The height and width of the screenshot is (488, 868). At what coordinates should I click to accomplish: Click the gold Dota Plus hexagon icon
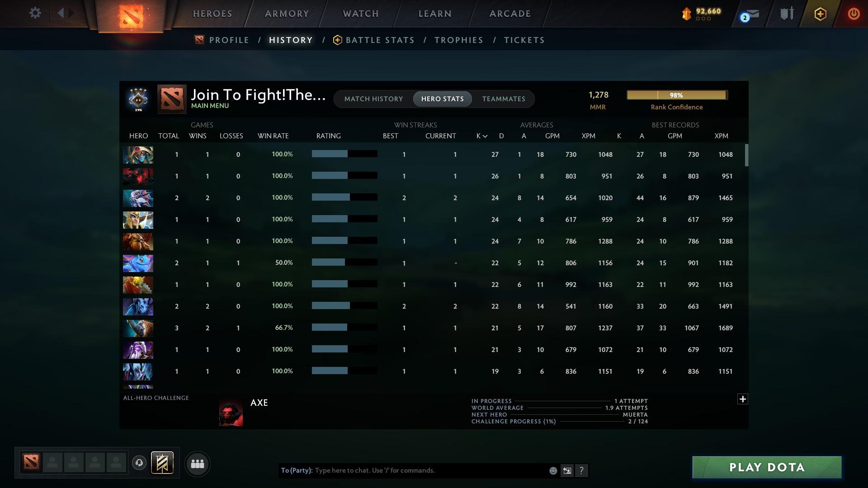click(x=819, y=14)
